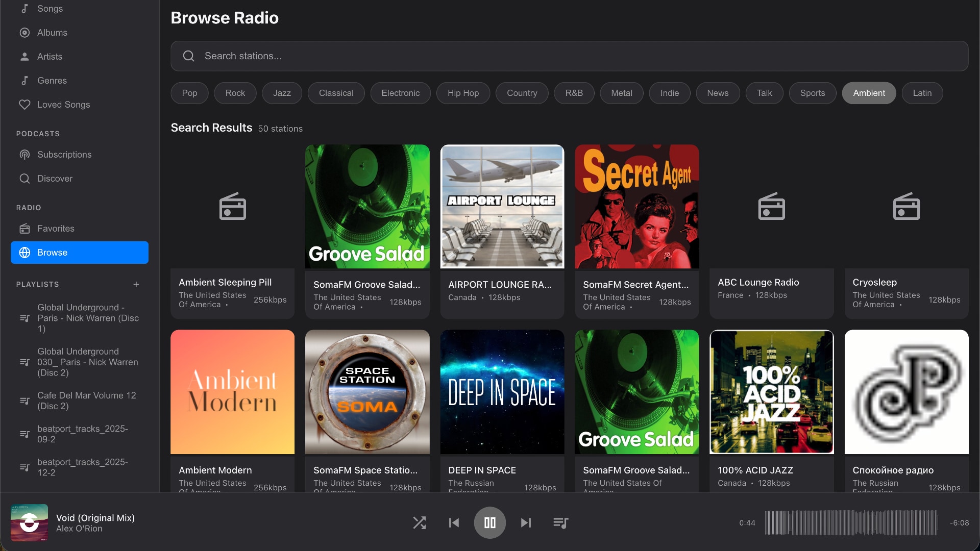The height and width of the screenshot is (551, 980).
Task: Open artist Alex O'Rion
Action: [79, 529]
